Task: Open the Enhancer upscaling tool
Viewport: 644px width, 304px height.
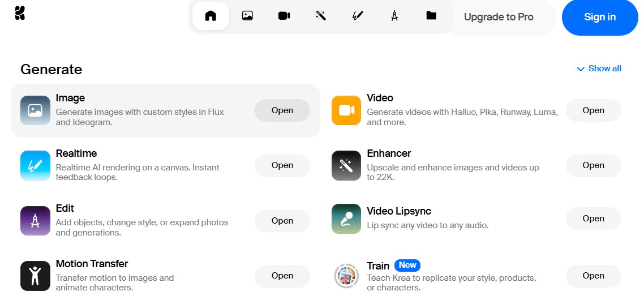Action: (x=593, y=165)
